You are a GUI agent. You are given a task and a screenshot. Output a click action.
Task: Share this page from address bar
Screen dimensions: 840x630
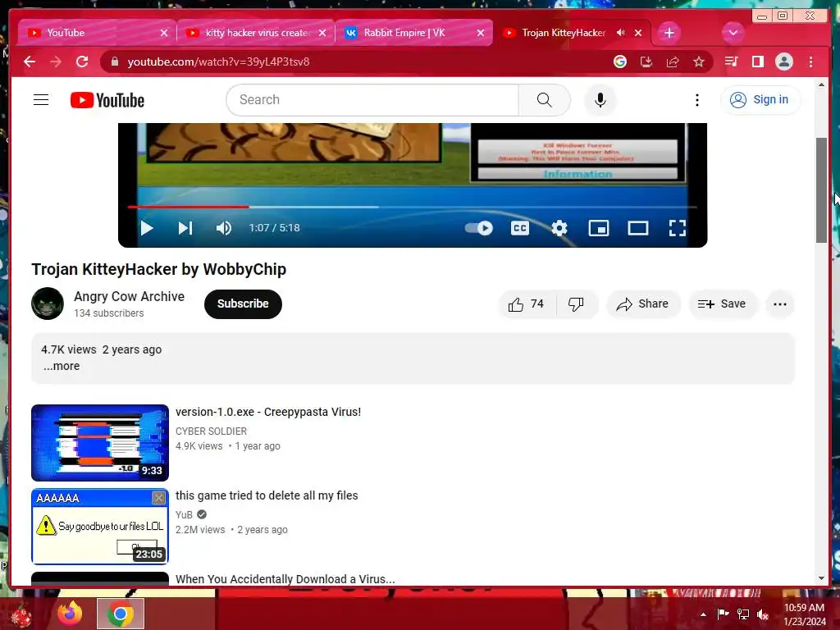click(673, 62)
